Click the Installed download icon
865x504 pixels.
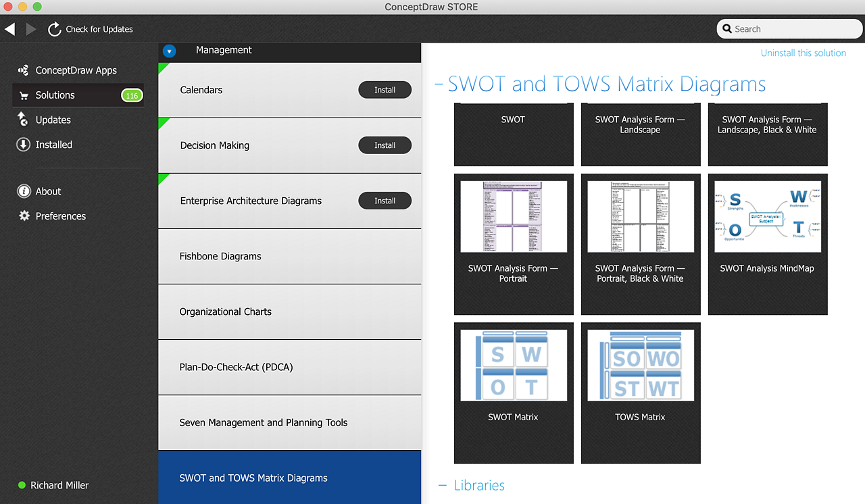click(24, 145)
